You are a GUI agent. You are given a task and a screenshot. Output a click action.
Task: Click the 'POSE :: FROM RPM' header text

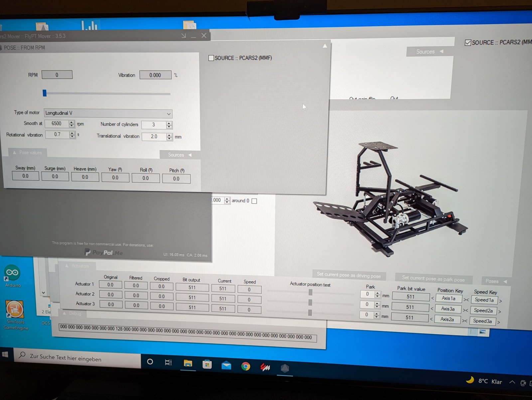point(24,48)
